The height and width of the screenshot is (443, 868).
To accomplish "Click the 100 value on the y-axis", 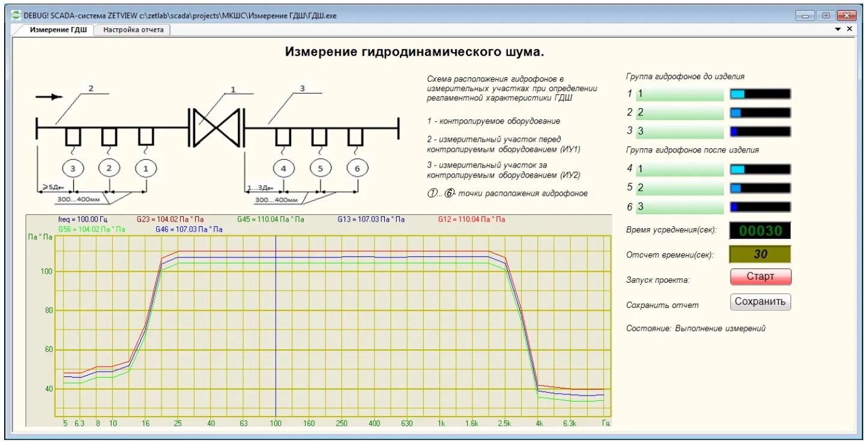I will pos(47,271).
